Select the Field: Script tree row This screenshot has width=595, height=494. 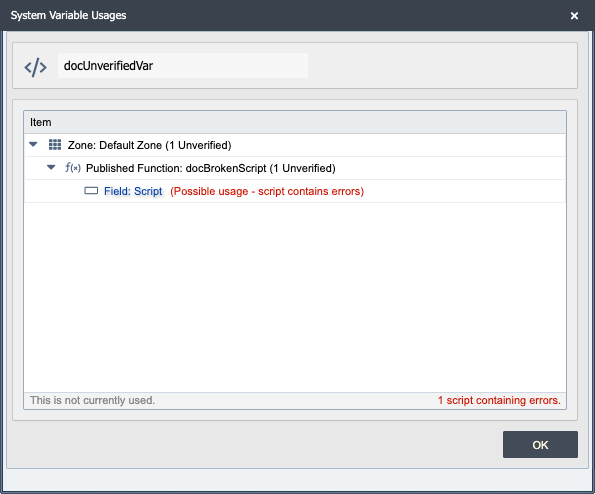pyautogui.click(x=295, y=191)
